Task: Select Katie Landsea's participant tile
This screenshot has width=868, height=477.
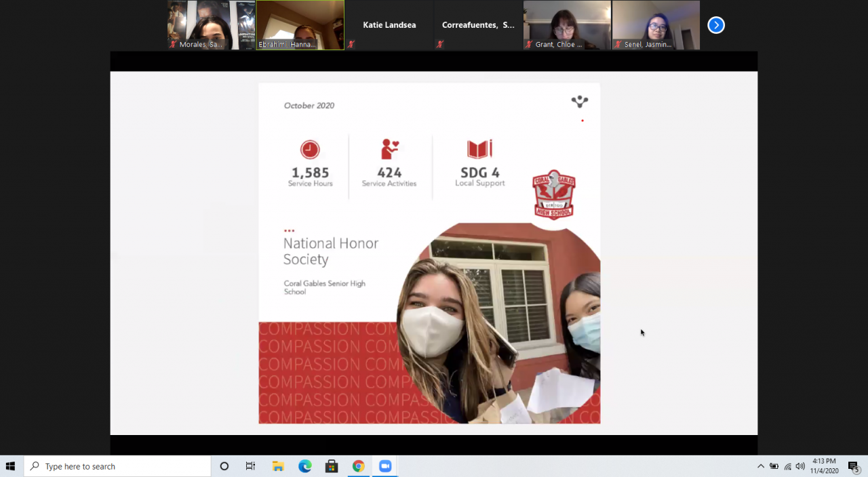Action: tap(389, 25)
